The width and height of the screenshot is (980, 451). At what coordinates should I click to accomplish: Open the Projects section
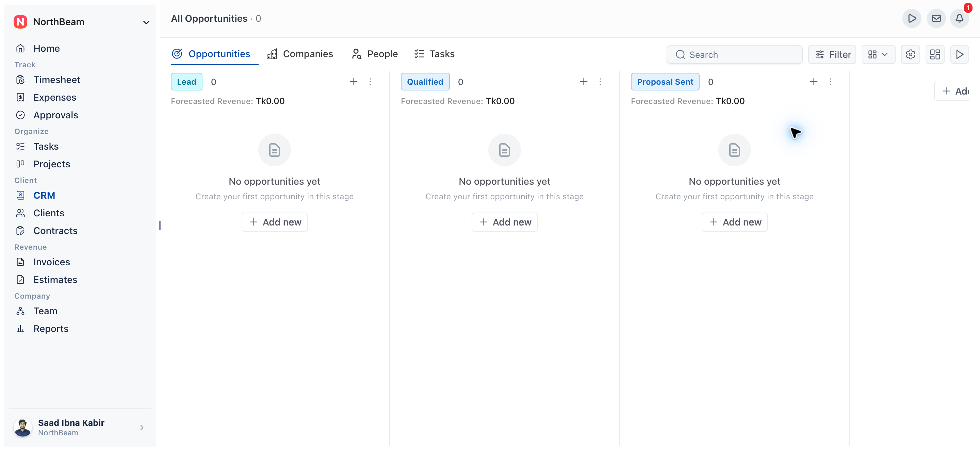(51, 164)
